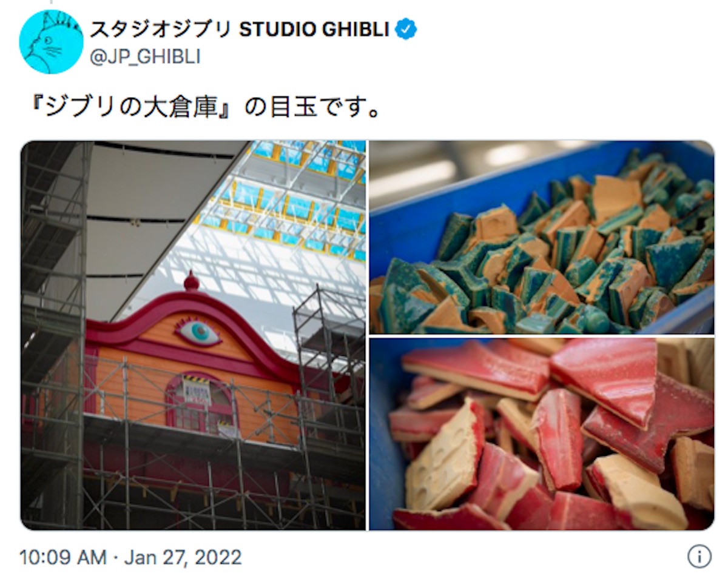Click the 10:09 AM timestamp
Screen dimensions: 728x582
click(x=64, y=557)
